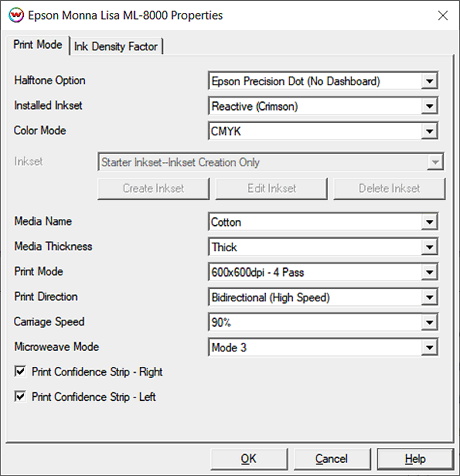
Task: Select the Print Mode tab
Action: (x=37, y=45)
